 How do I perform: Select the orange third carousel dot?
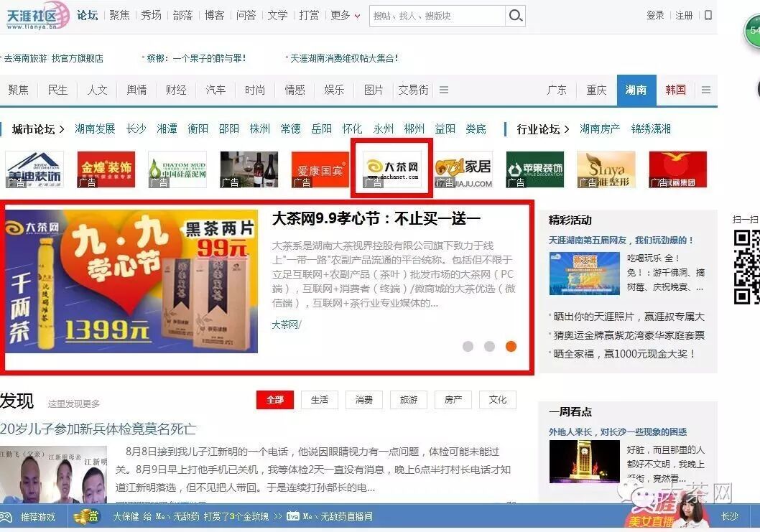[511, 347]
